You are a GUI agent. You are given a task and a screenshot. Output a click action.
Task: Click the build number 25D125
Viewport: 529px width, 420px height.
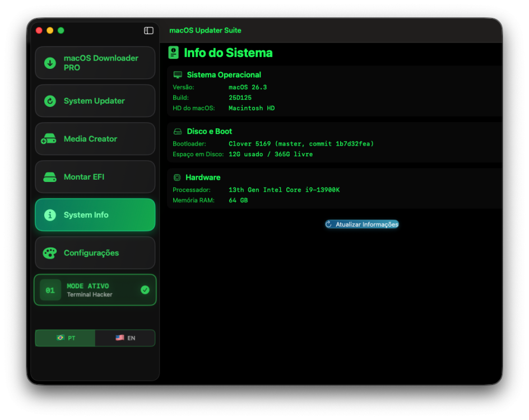coord(240,98)
